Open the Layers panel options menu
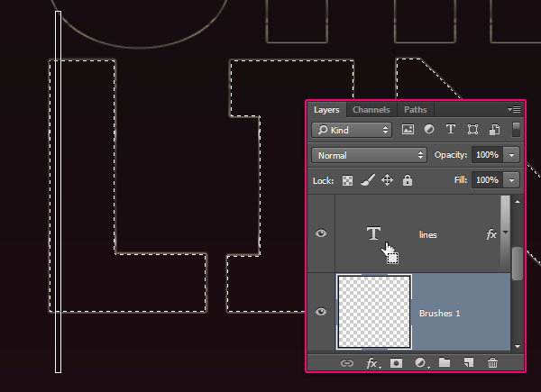Viewport: 541px width, 392px height. pyautogui.click(x=515, y=110)
